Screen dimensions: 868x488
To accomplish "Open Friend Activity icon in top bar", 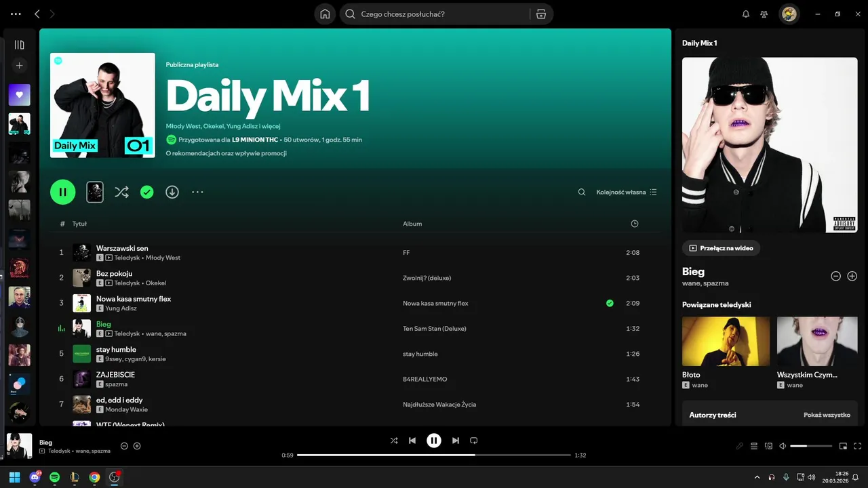I will tap(764, 14).
